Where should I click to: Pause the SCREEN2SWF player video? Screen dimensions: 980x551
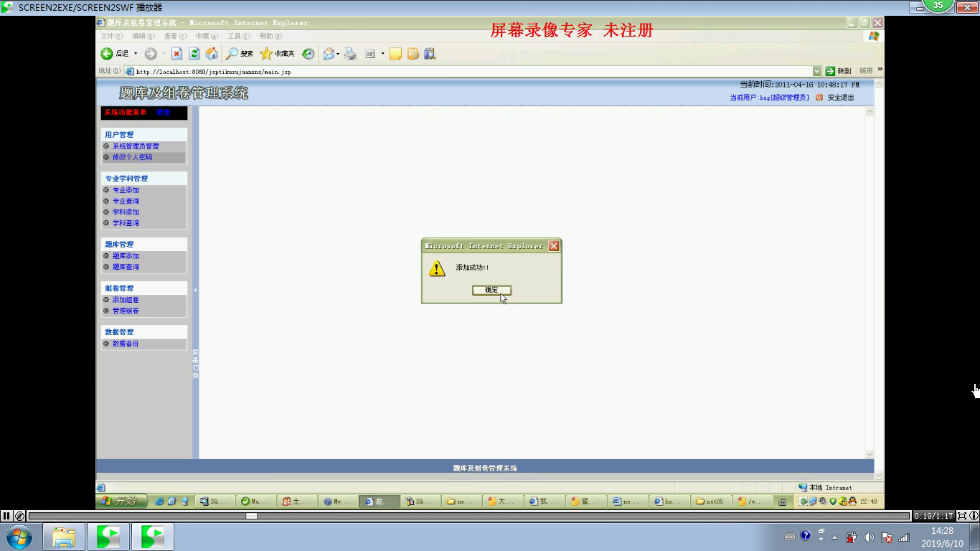tap(6, 515)
